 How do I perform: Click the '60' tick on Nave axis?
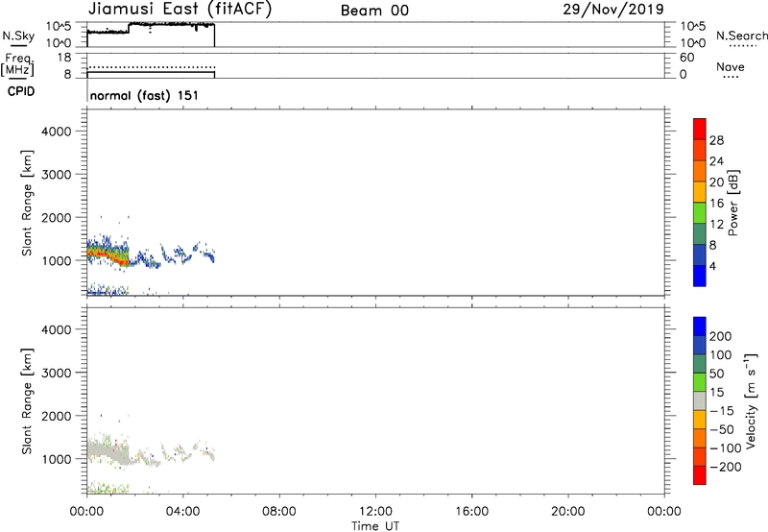tap(686, 58)
